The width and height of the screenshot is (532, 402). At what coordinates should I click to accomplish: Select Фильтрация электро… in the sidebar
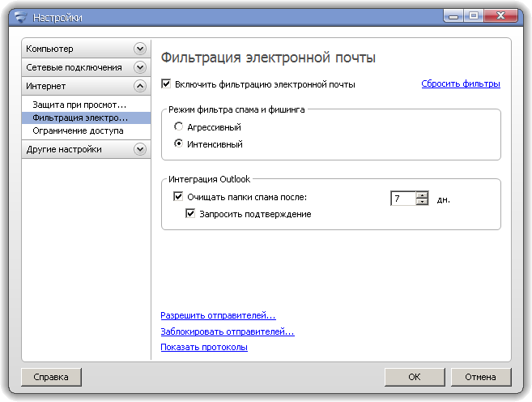86,118
